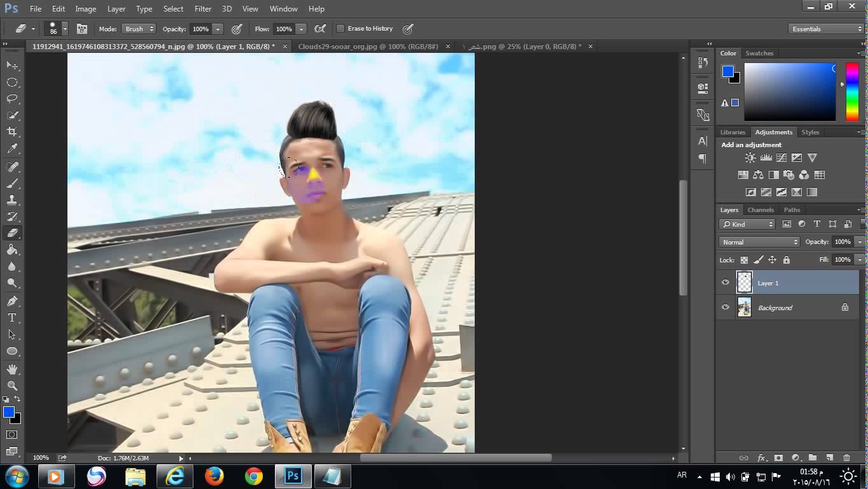Image resolution: width=868 pixels, height=489 pixels.
Task: Select the Hand tool
Action: coord(12,369)
